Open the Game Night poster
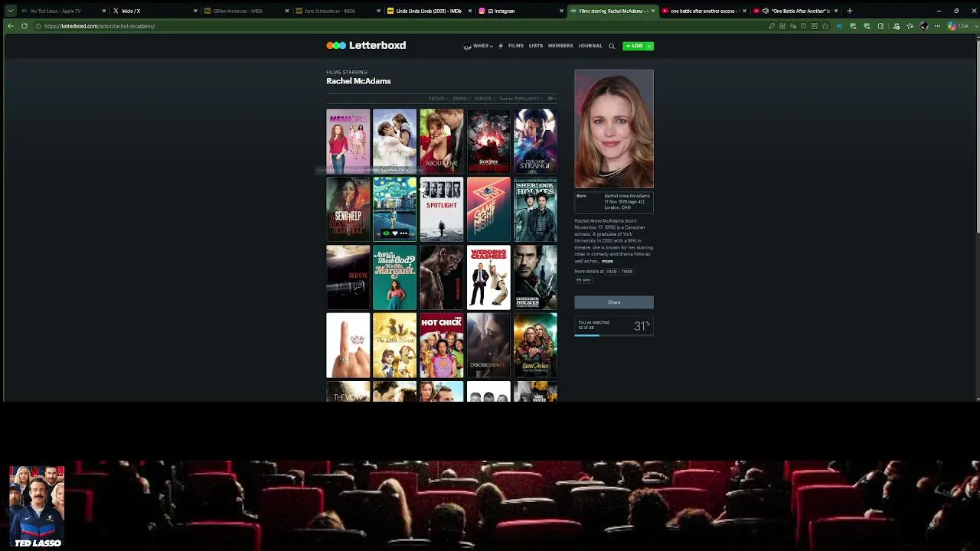The width and height of the screenshot is (980, 551). pos(488,210)
